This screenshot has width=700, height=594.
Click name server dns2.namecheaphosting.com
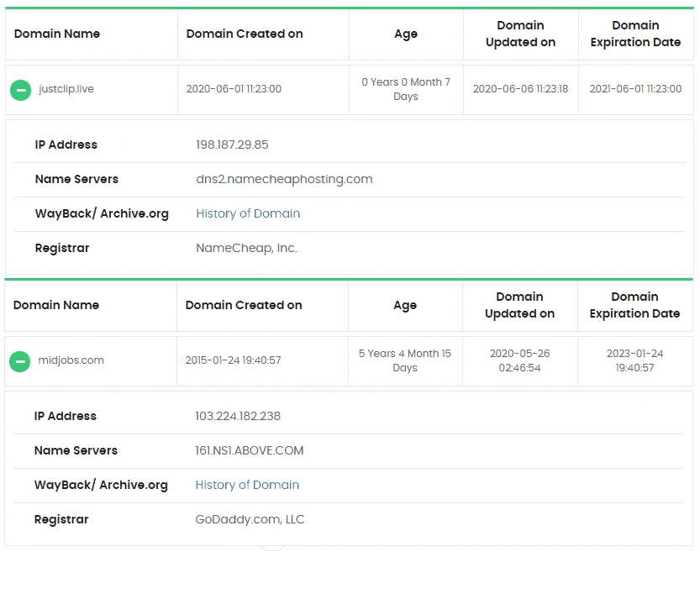pos(284,180)
